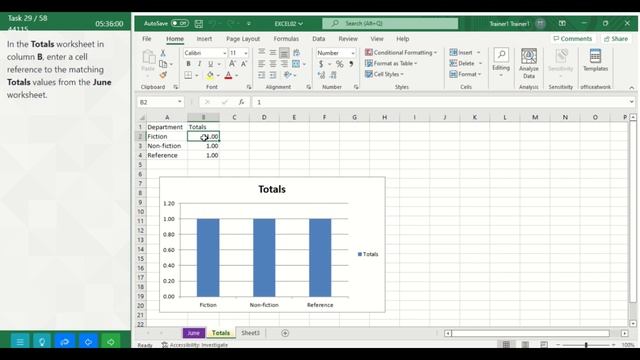Image resolution: width=640 pixels, height=360 pixels.
Task: Open Format as Table dropdown
Action: (x=391, y=63)
